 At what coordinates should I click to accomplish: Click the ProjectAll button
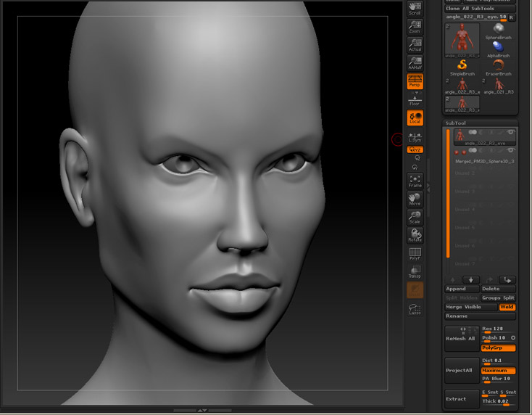pos(462,370)
